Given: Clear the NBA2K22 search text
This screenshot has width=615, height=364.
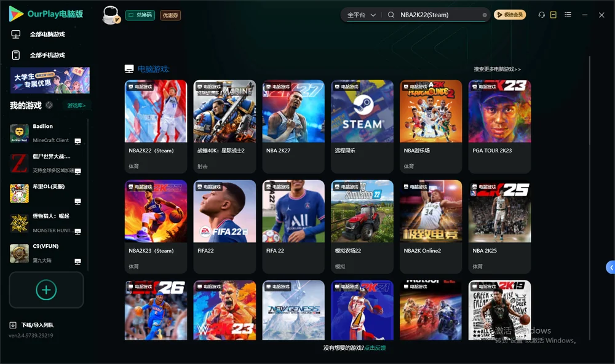Looking at the screenshot, I should click(x=485, y=15).
